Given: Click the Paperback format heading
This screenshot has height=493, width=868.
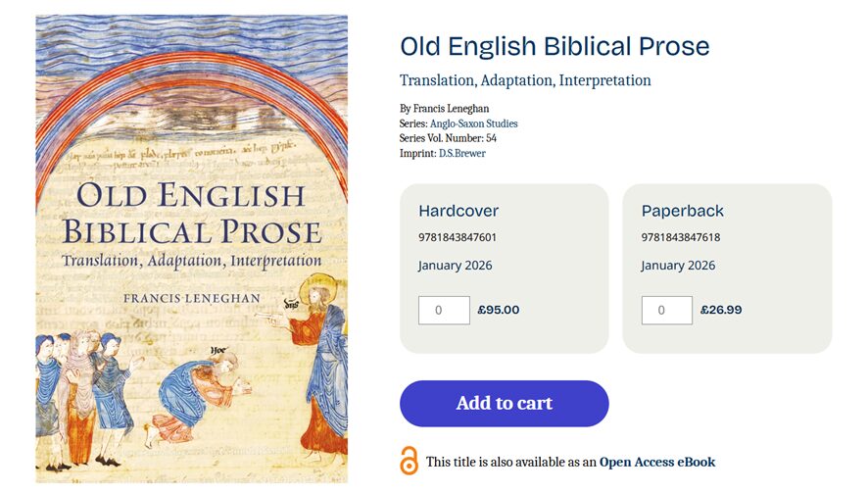Looking at the screenshot, I should point(683,211).
